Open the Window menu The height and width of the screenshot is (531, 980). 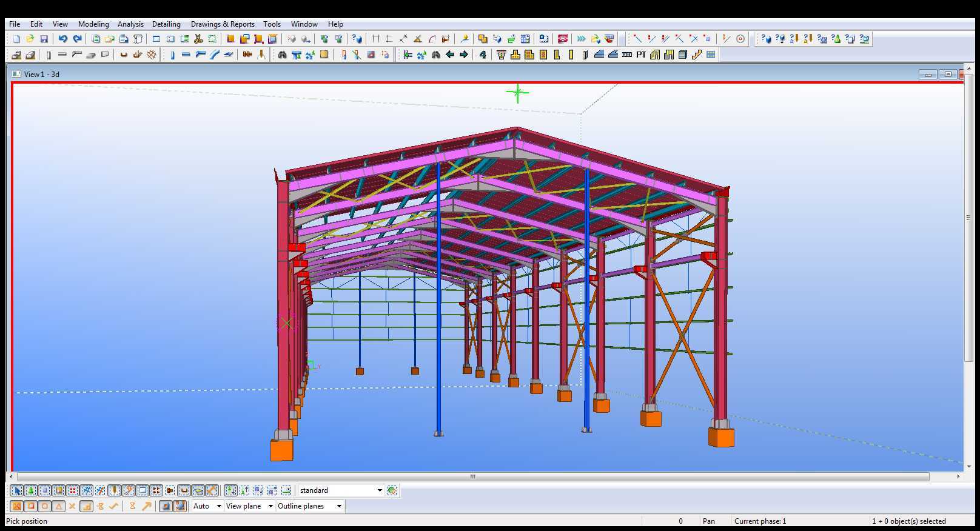click(x=304, y=24)
